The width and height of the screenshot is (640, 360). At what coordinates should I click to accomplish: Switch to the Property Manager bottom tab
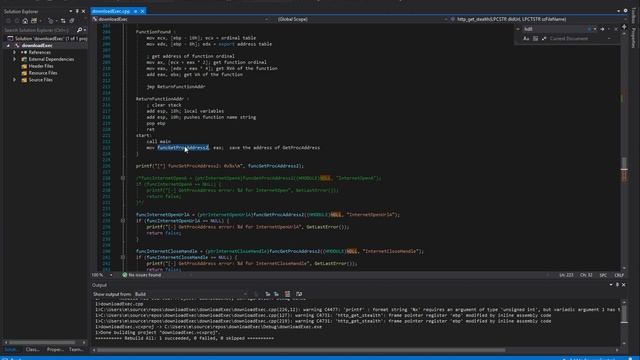coord(54,349)
